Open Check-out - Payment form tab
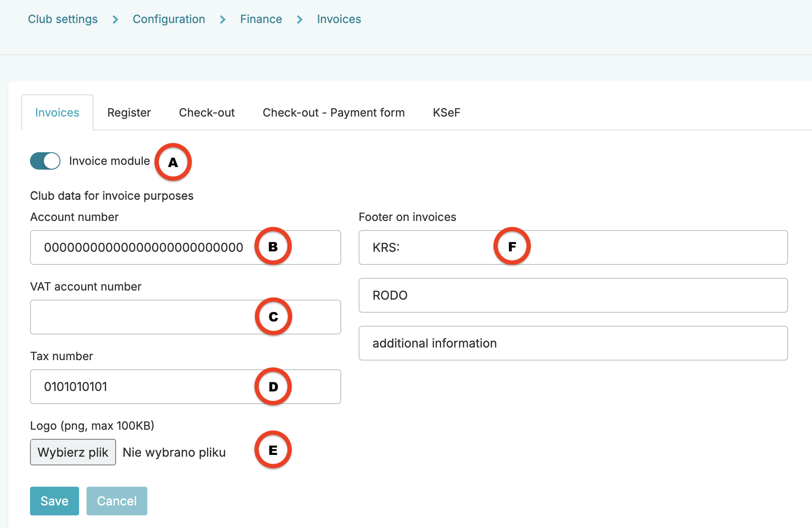Viewport: 812px width, 528px height. click(333, 113)
